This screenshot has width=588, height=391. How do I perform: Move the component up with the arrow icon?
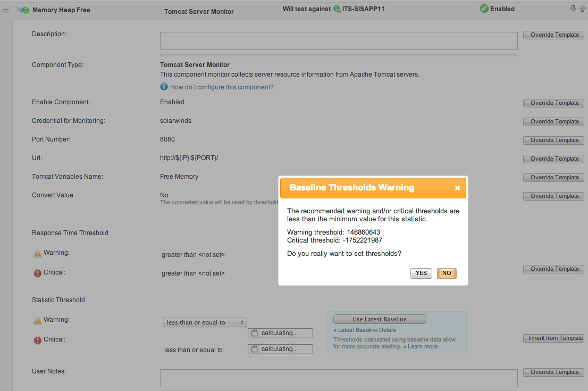click(x=582, y=9)
